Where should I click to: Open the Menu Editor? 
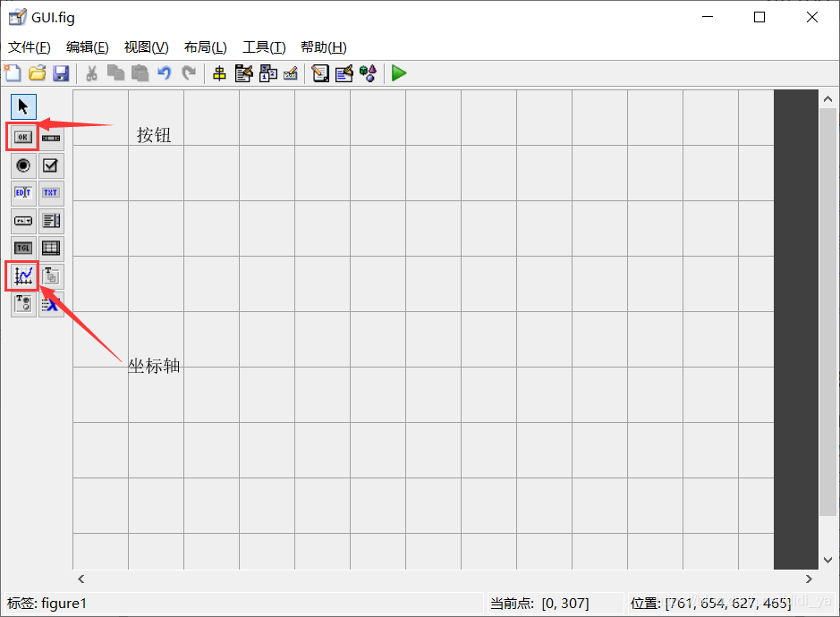point(243,73)
